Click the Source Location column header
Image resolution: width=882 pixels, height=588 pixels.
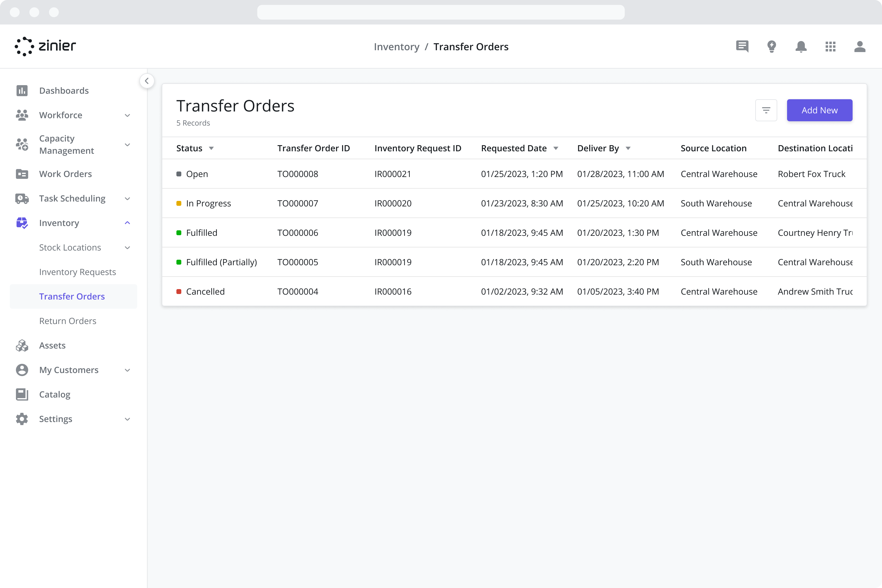pos(713,148)
